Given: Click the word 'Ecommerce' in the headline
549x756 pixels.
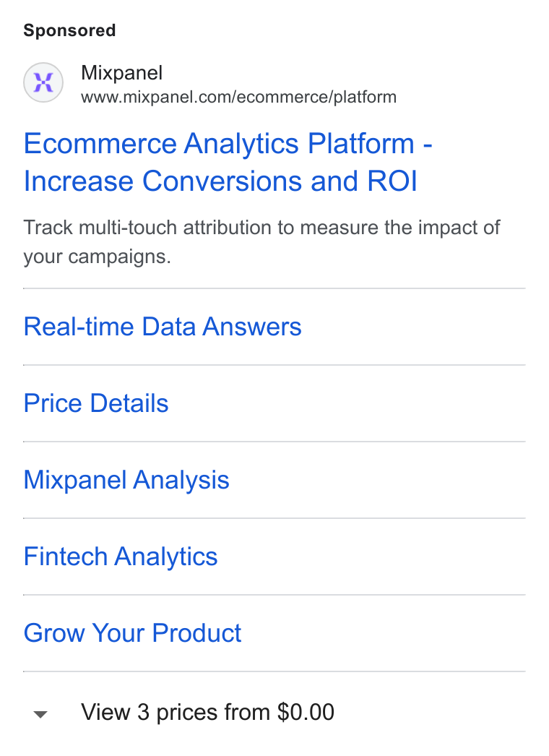Looking at the screenshot, I should coord(100,143).
